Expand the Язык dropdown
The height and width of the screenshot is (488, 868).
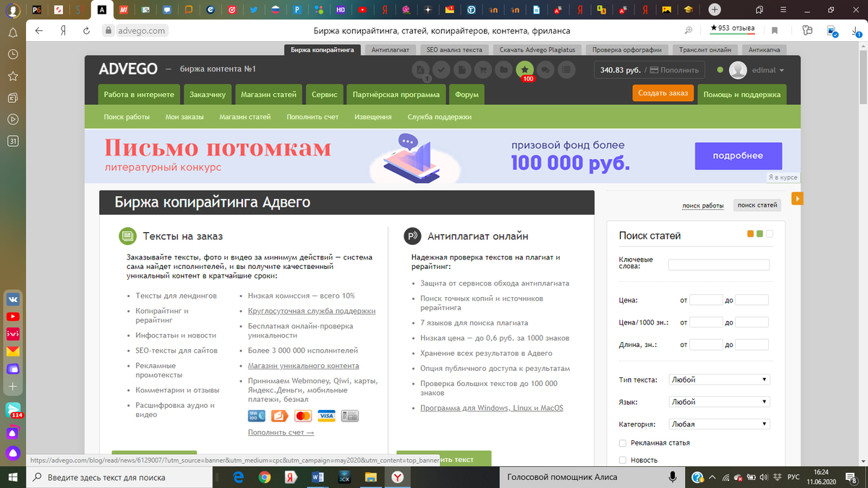[718, 401]
